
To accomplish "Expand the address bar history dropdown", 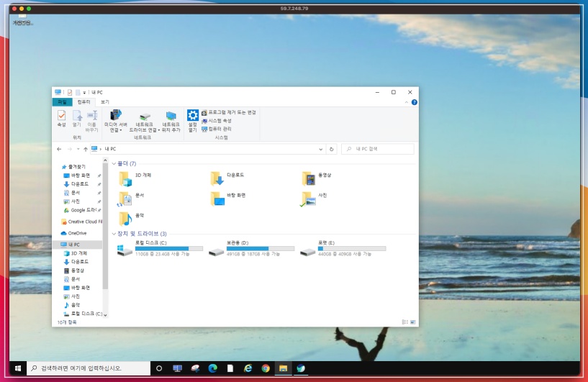I will point(320,149).
